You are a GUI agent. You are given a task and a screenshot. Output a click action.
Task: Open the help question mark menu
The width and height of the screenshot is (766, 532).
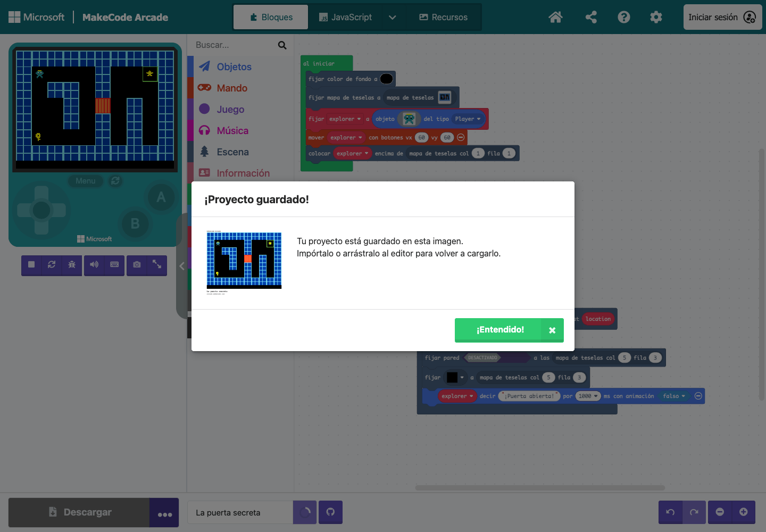tap(624, 17)
